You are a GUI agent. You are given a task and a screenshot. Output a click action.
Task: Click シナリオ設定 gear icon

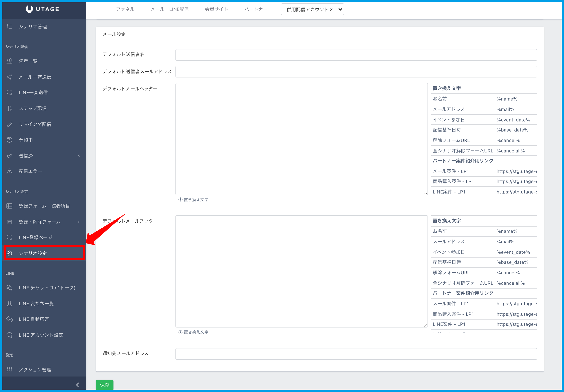[x=9, y=253]
